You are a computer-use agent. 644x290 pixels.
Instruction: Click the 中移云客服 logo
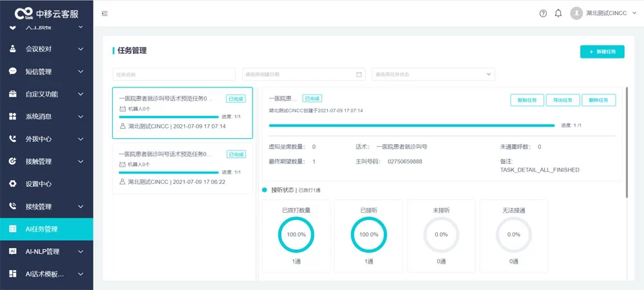click(x=46, y=14)
